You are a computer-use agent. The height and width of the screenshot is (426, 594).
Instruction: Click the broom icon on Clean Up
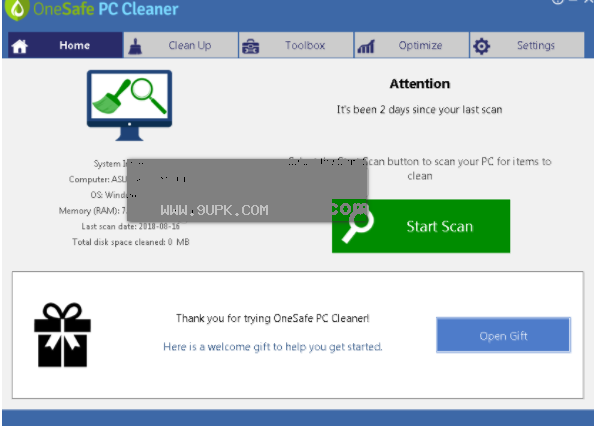(135, 46)
